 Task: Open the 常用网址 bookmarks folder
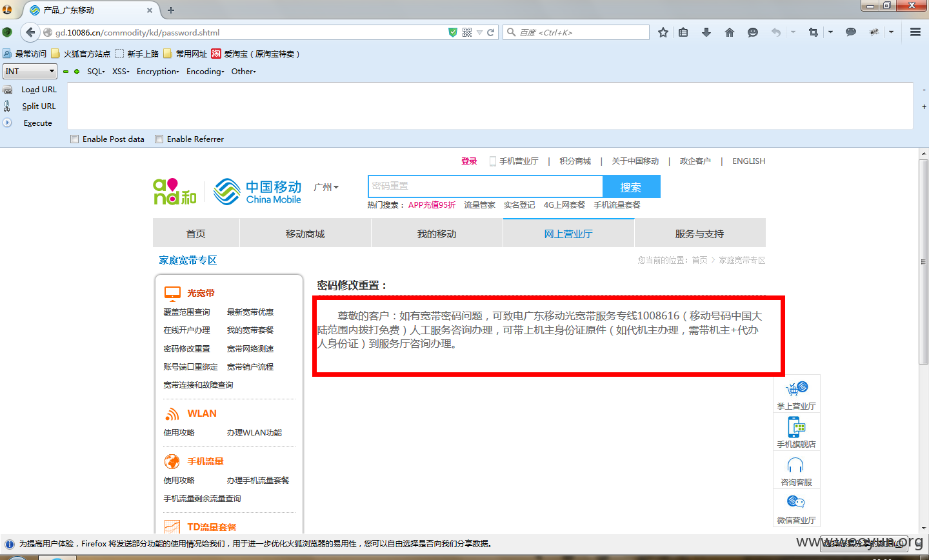pos(185,54)
